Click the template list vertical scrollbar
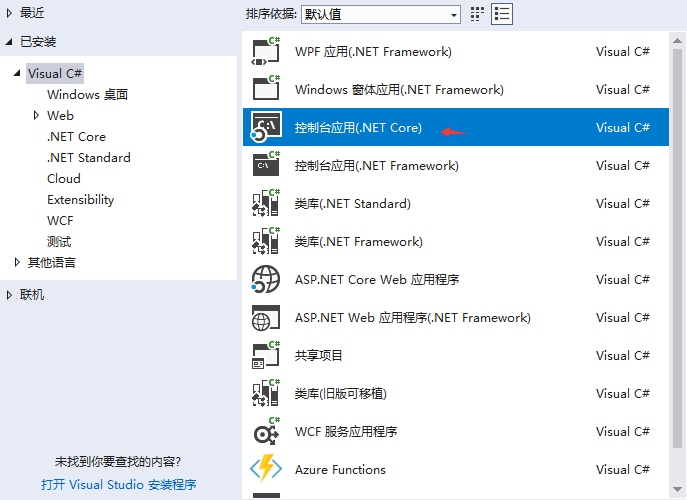Image resolution: width=687 pixels, height=500 pixels. [678, 250]
